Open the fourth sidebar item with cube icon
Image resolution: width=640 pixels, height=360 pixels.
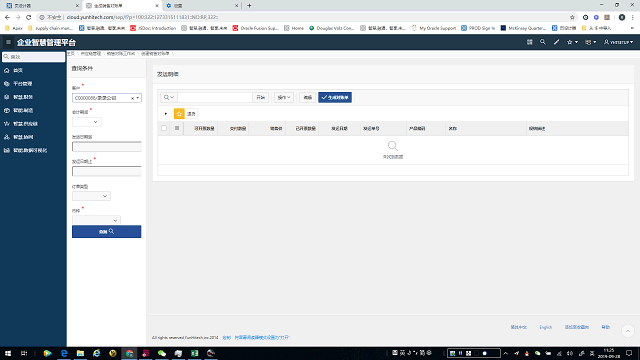coord(18,111)
